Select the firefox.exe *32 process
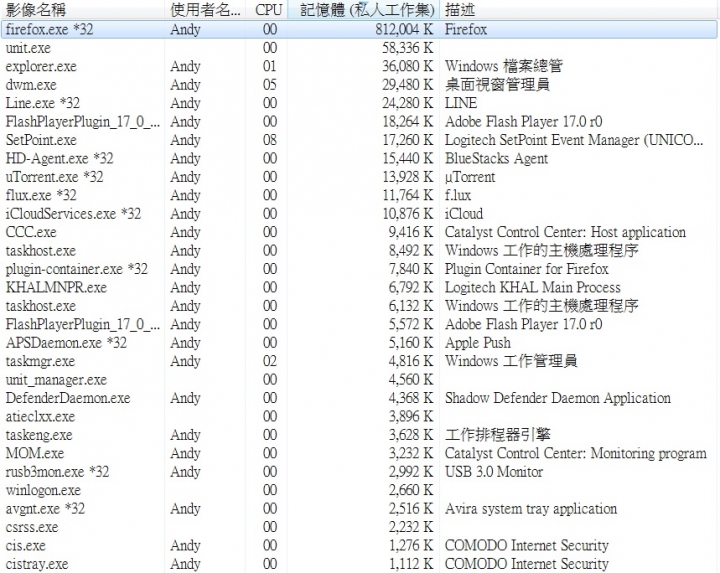The image size is (720, 573). pyautogui.click(x=359, y=29)
